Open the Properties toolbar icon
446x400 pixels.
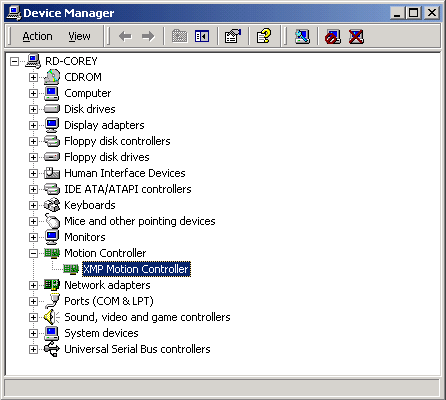[233, 36]
